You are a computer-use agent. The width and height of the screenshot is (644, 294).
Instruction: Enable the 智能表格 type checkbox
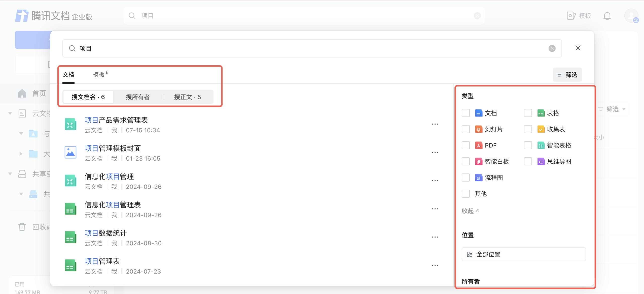coord(528,145)
